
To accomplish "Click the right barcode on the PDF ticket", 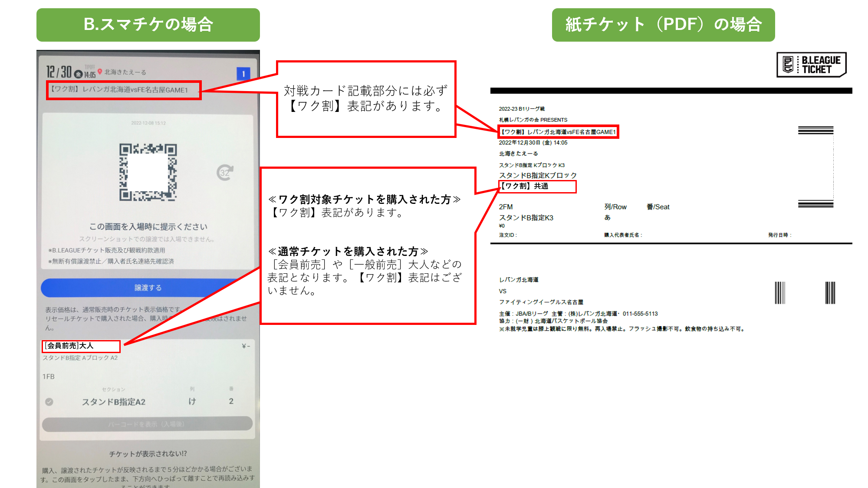I will coord(830,293).
